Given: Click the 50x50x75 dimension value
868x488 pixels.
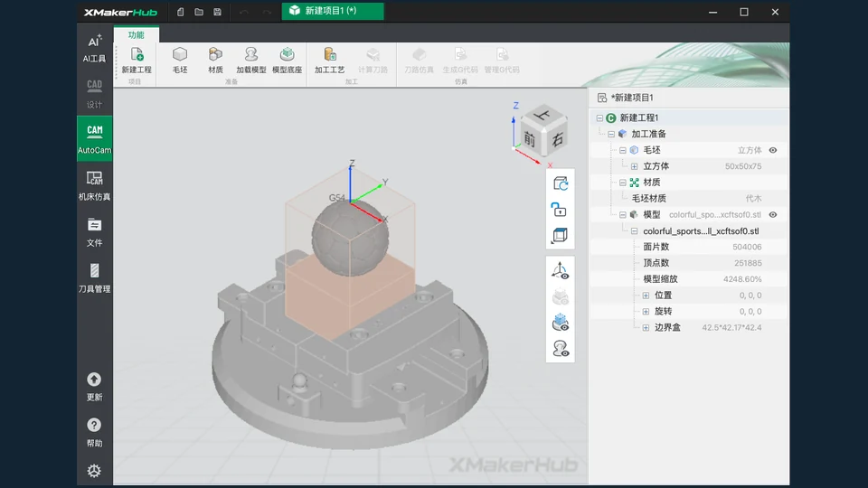Looking at the screenshot, I should pyautogui.click(x=743, y=166).
